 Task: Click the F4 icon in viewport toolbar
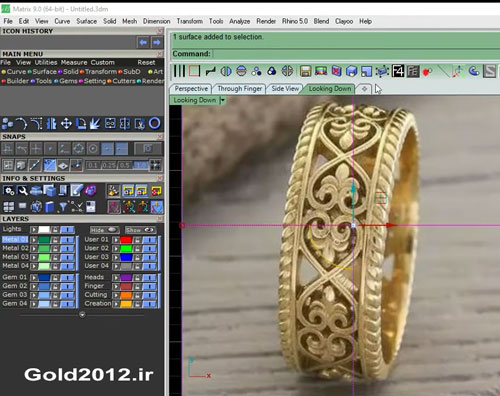pos(398,71)
